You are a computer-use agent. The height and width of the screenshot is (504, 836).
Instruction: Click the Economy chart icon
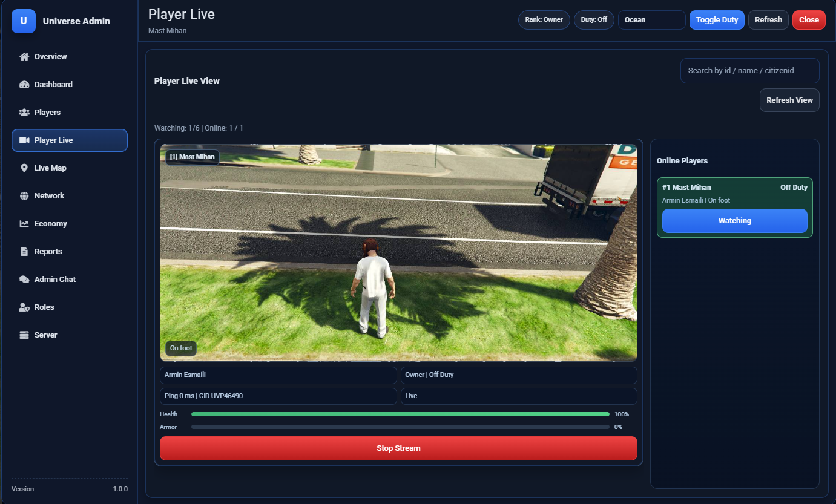(x=24, y=224)
